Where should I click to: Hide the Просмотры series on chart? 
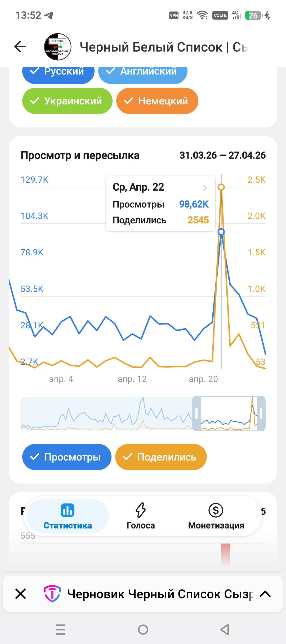click(x=67, y=457)
